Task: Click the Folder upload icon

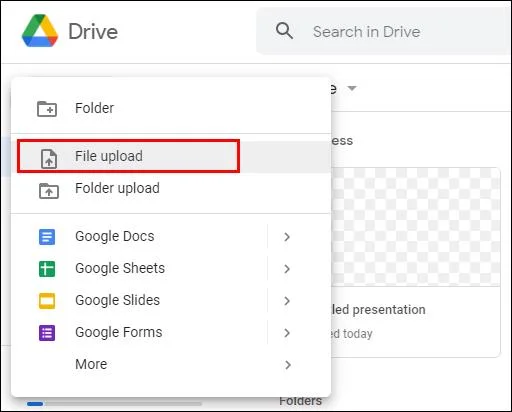Action: tap(49, 191)
